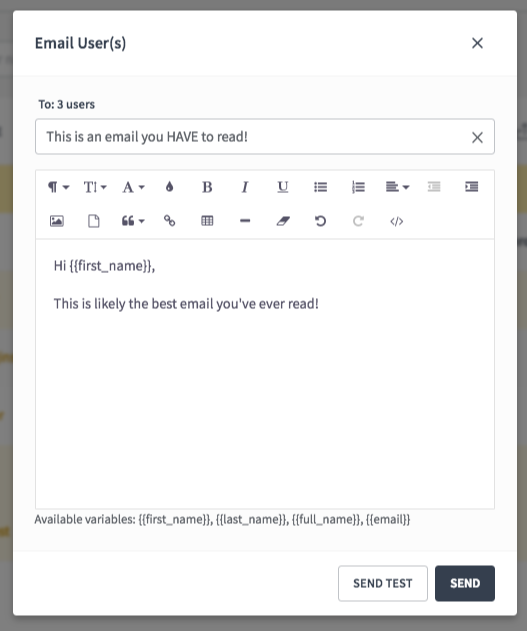This screenshot has height=631, width=527.
Task: Toggle italic text formatting
Action: click(x=245, y=187)
